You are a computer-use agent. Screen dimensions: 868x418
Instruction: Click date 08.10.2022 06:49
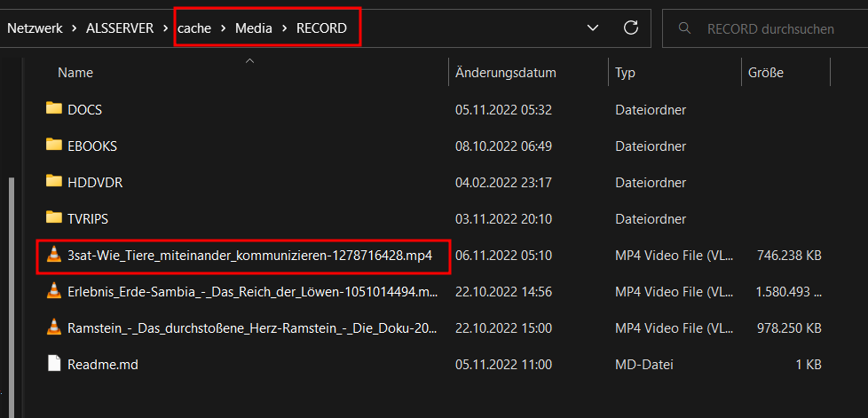pyautogui.click(x=503, y=146)
